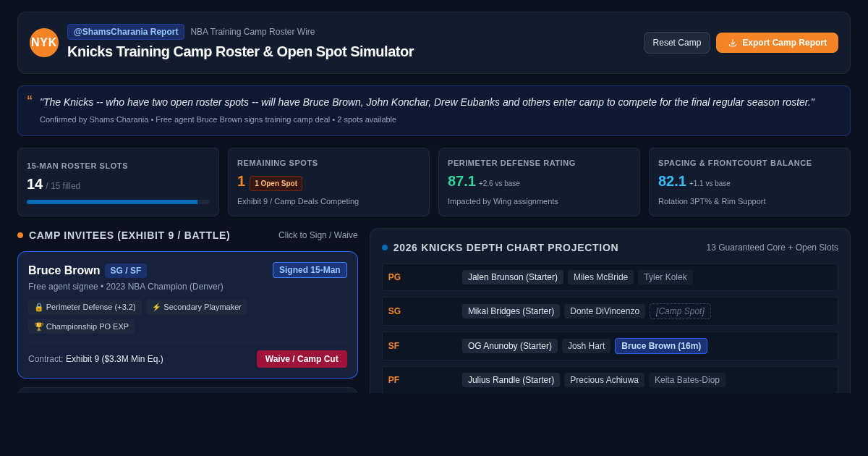The width and height of the screenshot is (868, 456).
Task: Click the highlighted Bruce Brown (16m) chip
Action: pos(661,346)
